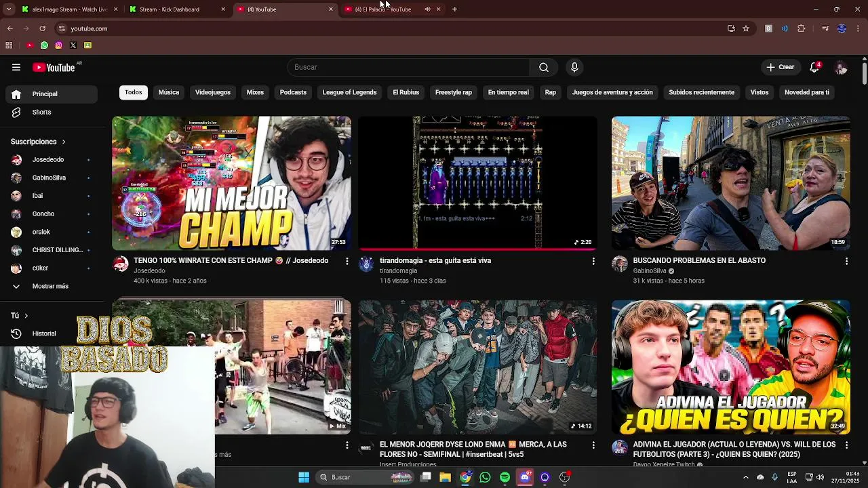Open the Ibai subscription

(x=52, y=196)
